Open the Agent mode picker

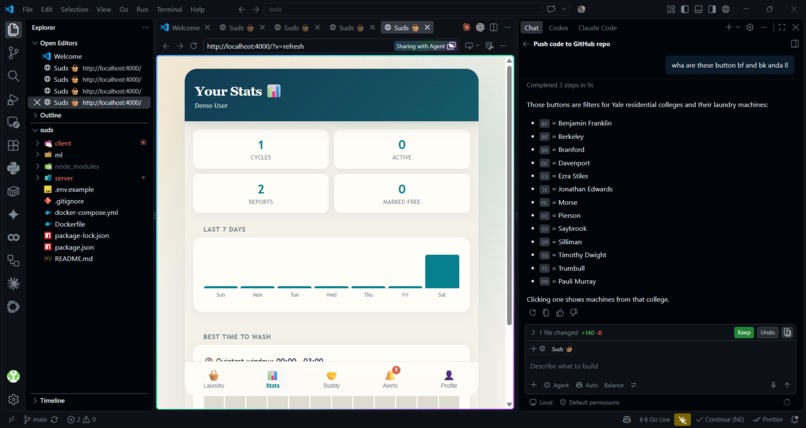click(556, 385)
